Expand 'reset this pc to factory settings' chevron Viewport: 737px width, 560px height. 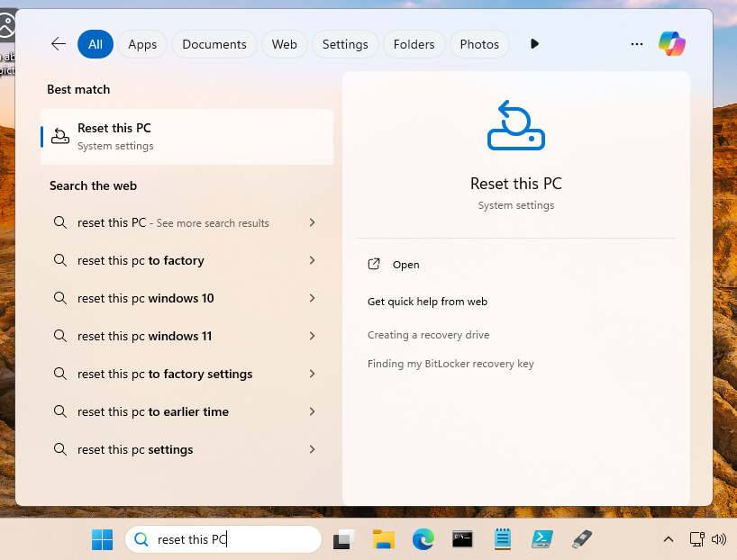(x=312, y=374)
